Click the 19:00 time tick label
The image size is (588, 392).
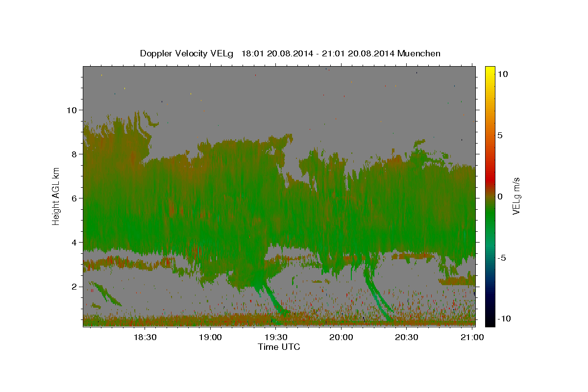(211, 338)
